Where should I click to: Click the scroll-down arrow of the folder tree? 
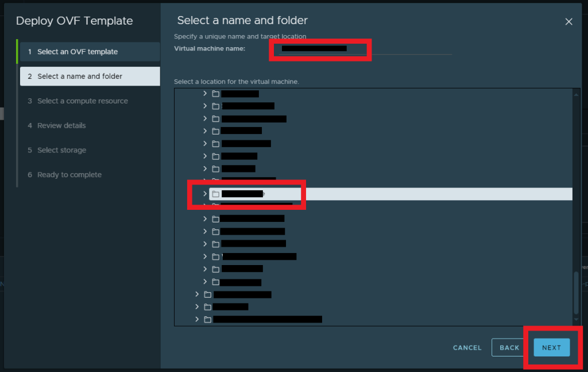click(x=576, y=319)
